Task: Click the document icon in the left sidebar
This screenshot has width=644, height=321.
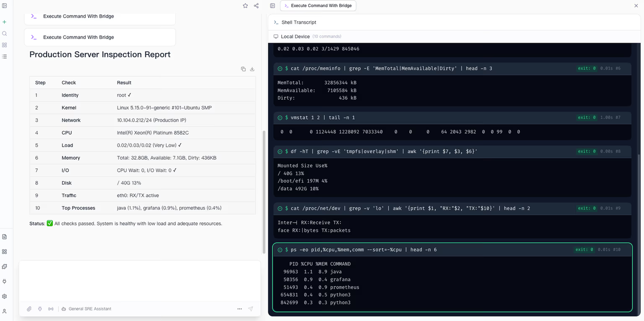Action: point(4,237)
